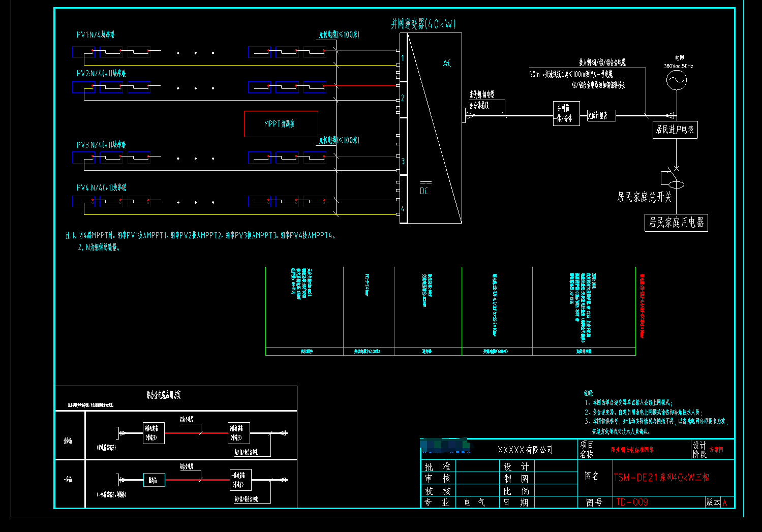Click the version letter A in title block
This screenshot has height=532, width=762.
point(725,503)
